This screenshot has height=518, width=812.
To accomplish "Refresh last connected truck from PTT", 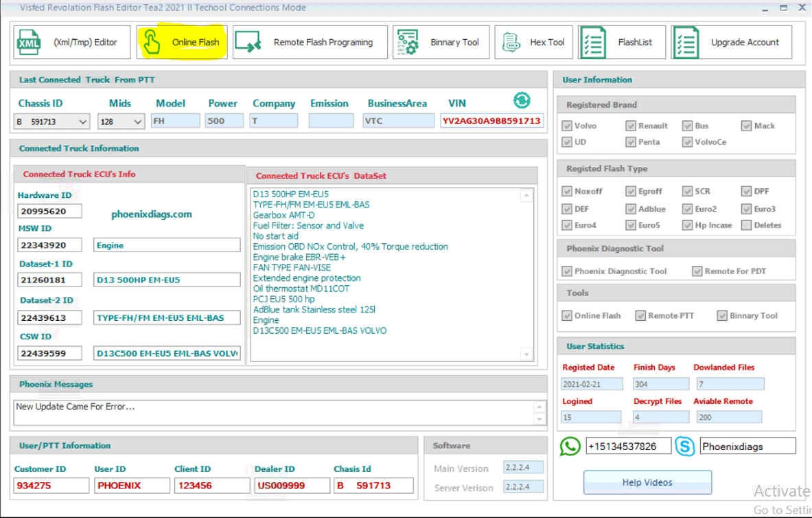I will (522, 100).
